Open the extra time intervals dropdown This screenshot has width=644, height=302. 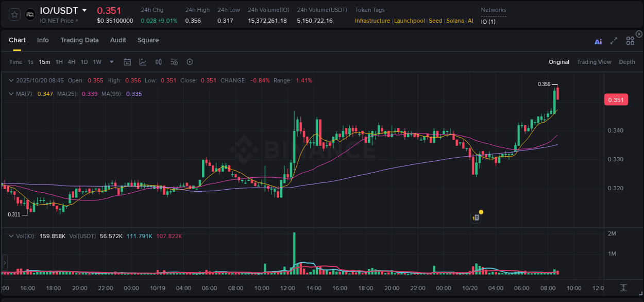pyautogui.click(x=111, y=62)
